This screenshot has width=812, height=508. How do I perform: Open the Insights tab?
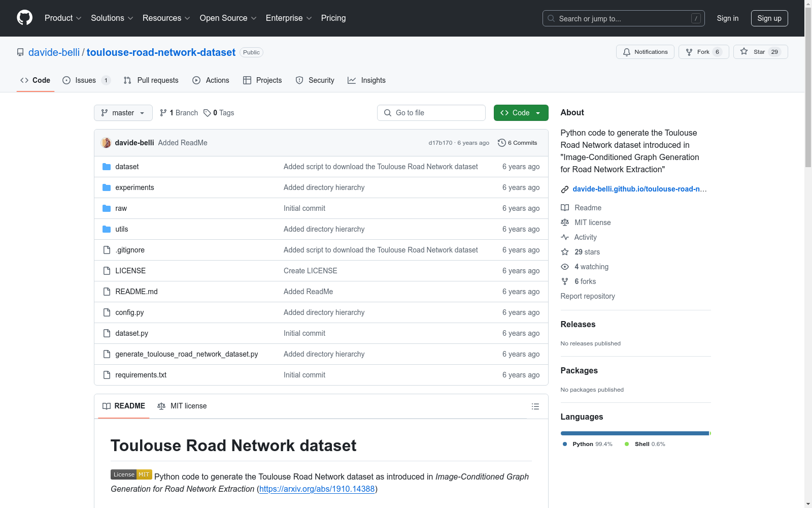pyautogui.click(x=366, y=80)
